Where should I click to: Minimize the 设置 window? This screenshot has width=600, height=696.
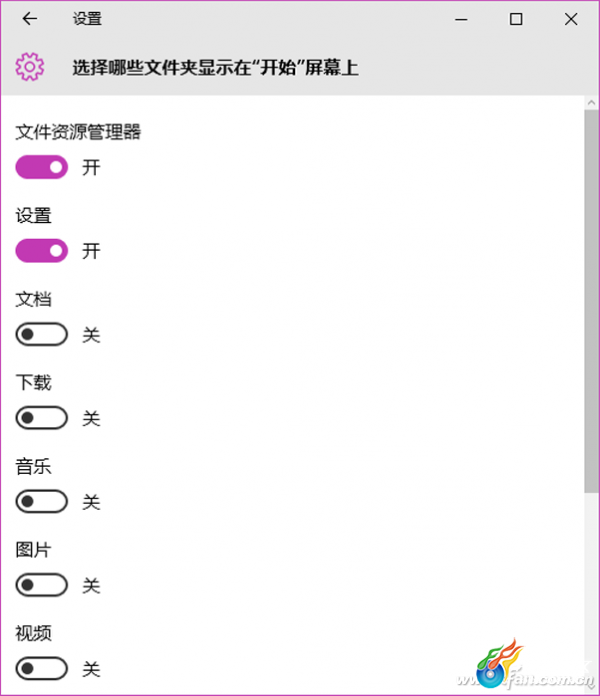pos(461,19)
